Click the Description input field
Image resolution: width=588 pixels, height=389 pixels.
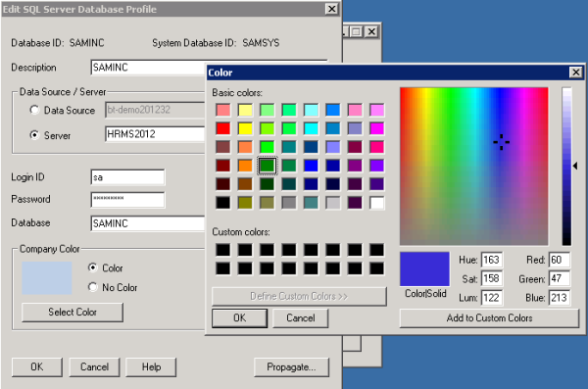[148, 68]
